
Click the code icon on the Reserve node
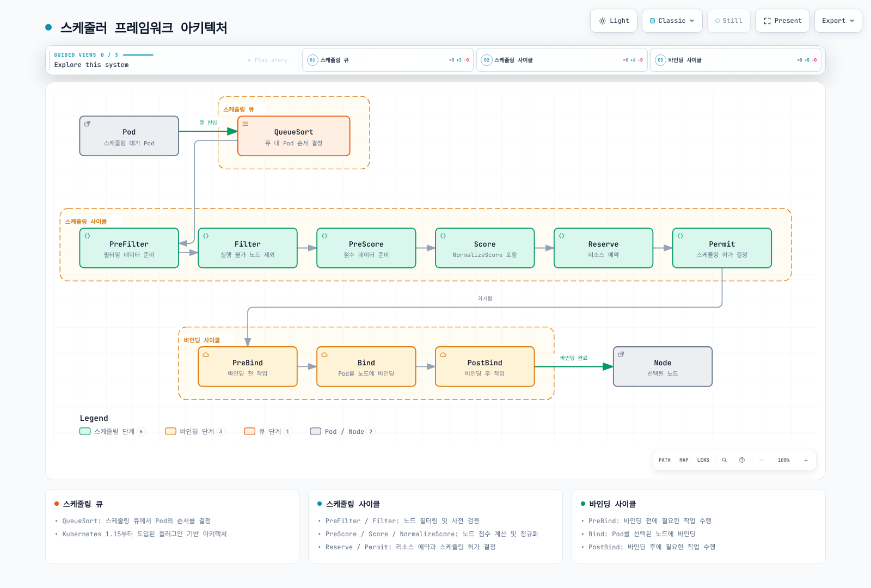562,236
